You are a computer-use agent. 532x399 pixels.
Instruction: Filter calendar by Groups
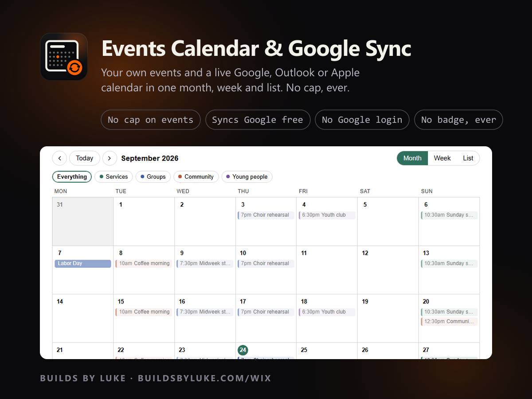pyautogui.click(x=153, y=176)
